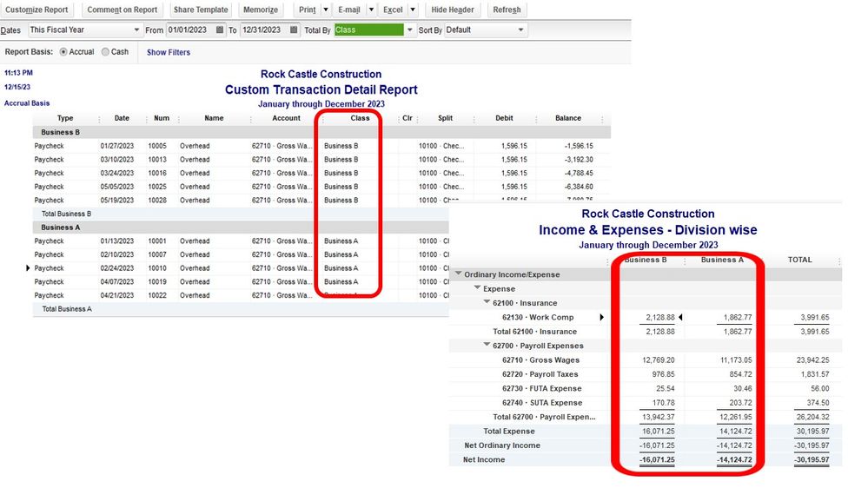
Task: Click Share Template button
Action: click(x=201, y=10)
